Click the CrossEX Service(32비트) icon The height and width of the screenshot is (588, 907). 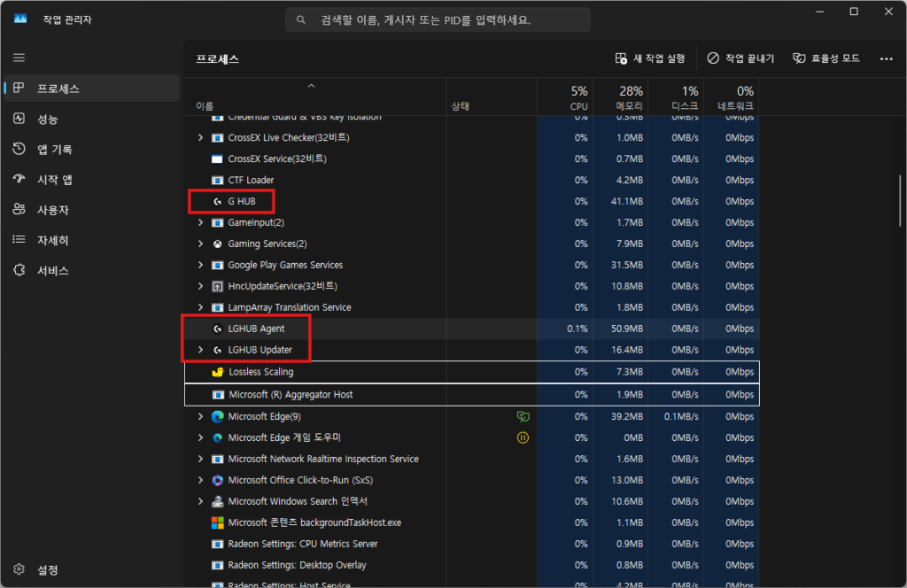[x=218, y=159]
